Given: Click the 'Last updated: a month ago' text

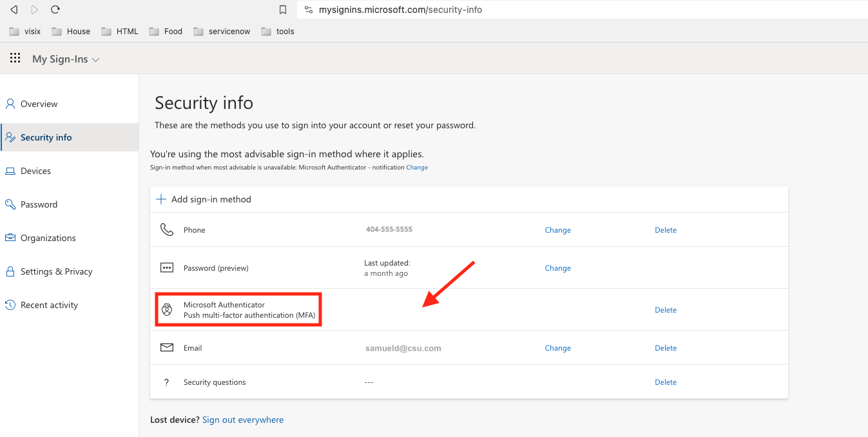Looking at the screenshot, I should (x=387, y=268).
